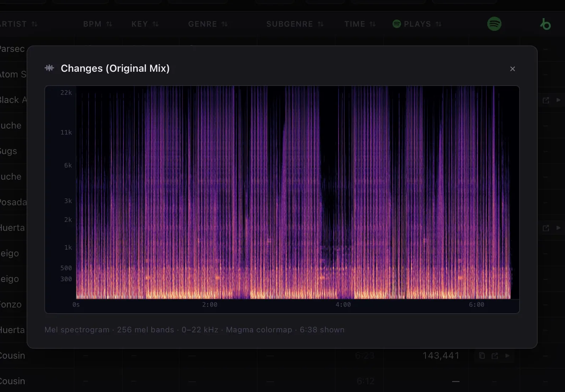The image size is (565, 392).
Task: Sort the table by KEY column
Action: click(x=145, y=24)
